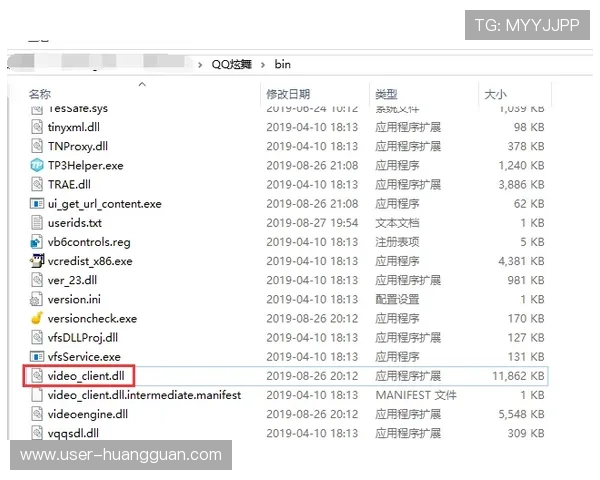This screenshot has height=480, width=600.
Task: Sort files by the 类型 column header
Action: click(386, 94)
